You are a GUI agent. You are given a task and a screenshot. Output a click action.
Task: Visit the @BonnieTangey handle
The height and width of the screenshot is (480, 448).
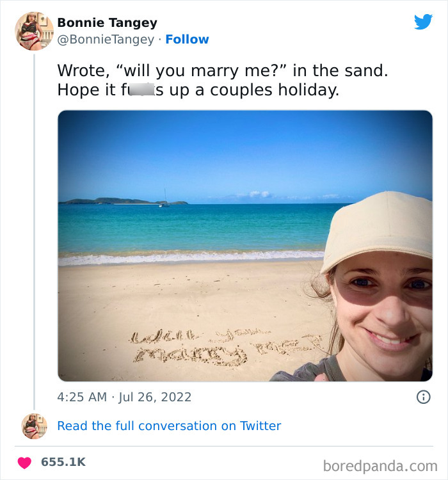(x=106, y=40)
